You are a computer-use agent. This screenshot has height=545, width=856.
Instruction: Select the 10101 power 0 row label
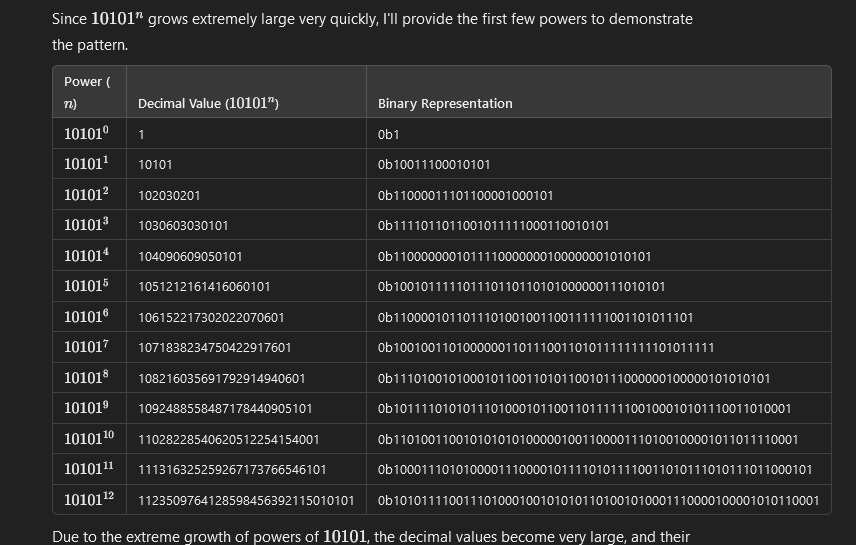86,134
